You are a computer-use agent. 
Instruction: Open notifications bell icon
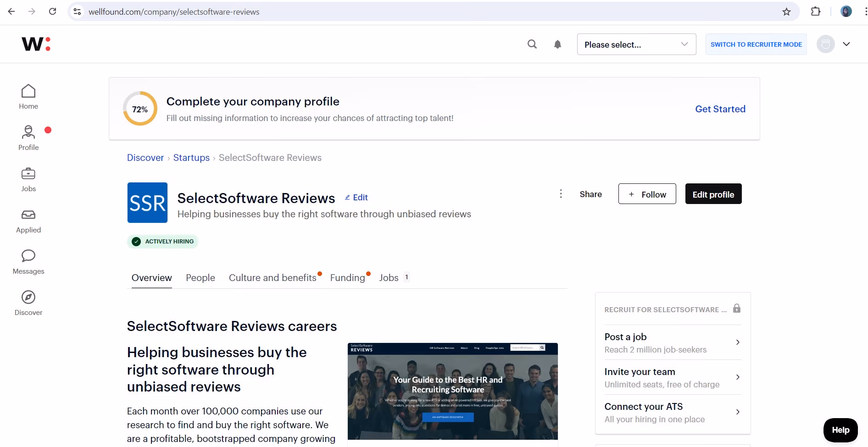557,44
